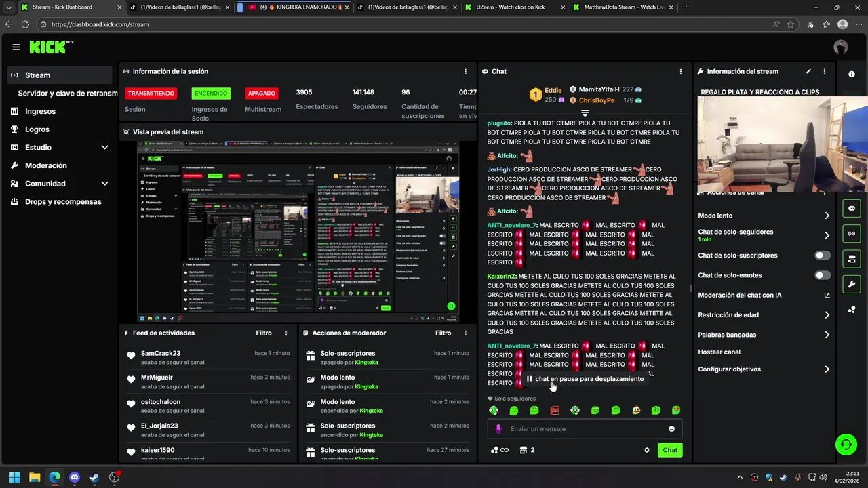The height and width of the screenshot is (488, 868).
Task: Select Stream in the left sidebar
Action: (60, 75)
